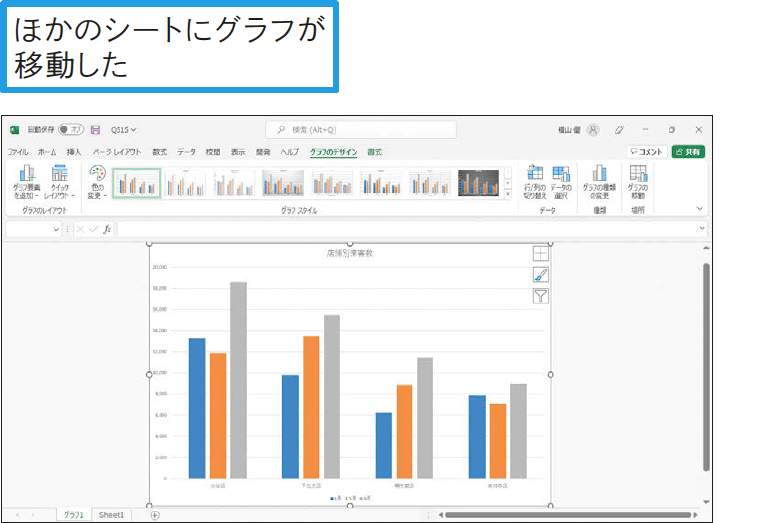Click the green 共有 (Share) button
This screenshot has width=783, height=523.
[688, 152]
